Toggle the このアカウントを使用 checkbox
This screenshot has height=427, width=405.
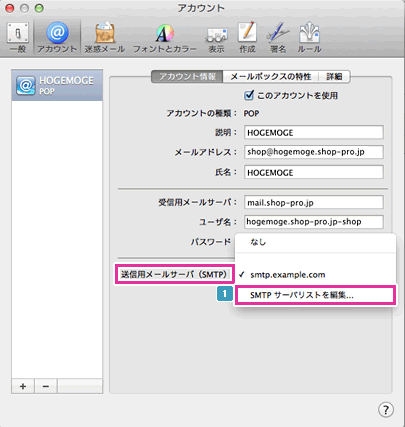249,95
